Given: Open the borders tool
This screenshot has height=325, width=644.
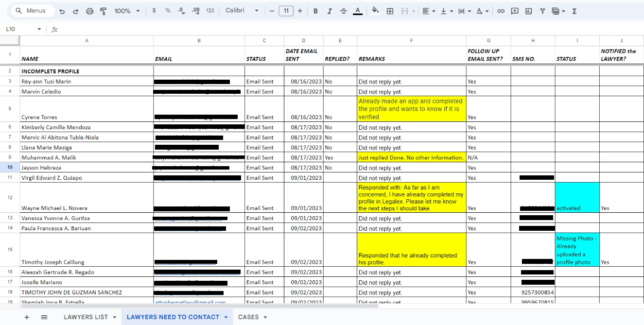Looking at the screenshot, I should point(390,11).
